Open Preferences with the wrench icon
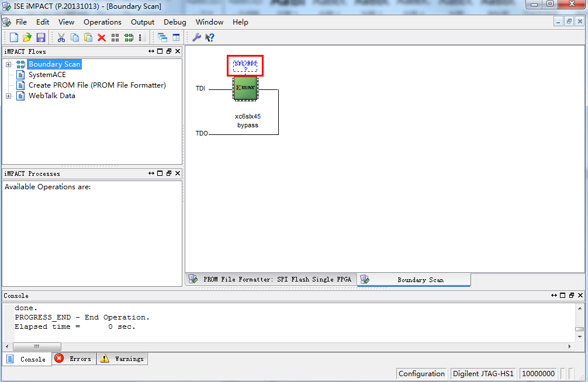Image resolution: width=588 pixels, height=382 pixels. [196, 37]
